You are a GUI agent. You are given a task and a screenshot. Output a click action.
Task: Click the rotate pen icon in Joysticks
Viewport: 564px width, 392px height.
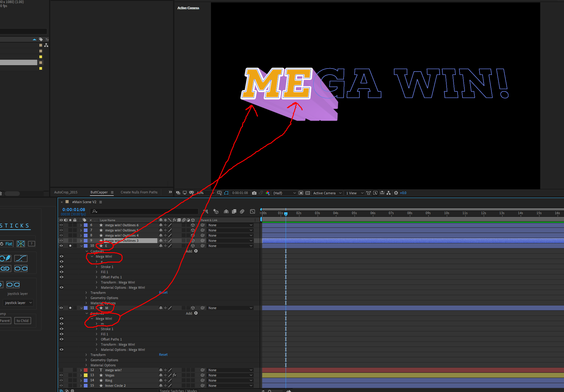tap(5, 258)
